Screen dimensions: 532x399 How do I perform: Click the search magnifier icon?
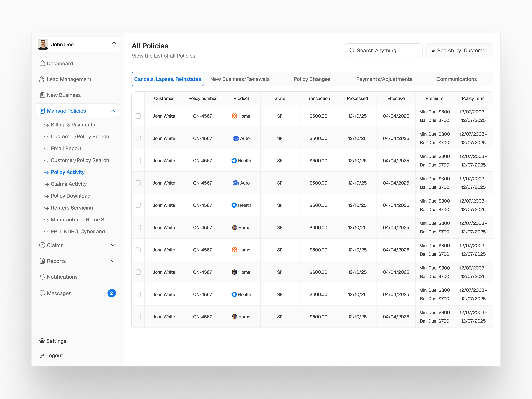[352, 50]
